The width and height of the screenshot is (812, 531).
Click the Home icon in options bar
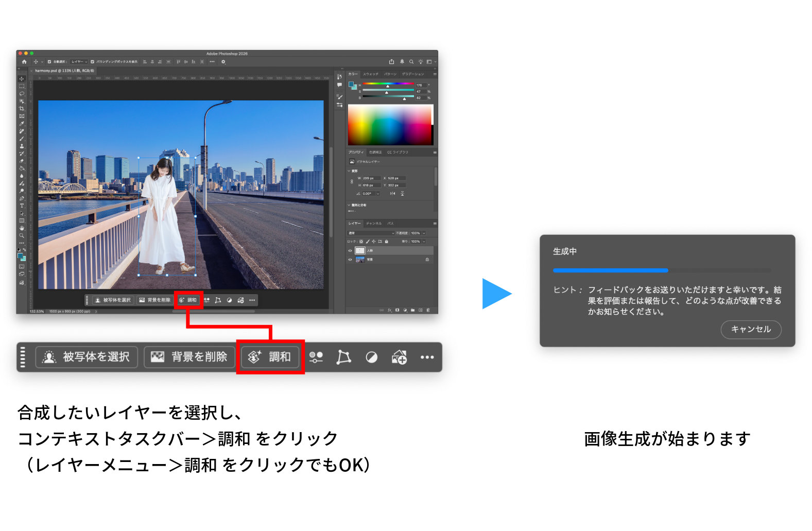pyautogui.click(x=24, y=62)
